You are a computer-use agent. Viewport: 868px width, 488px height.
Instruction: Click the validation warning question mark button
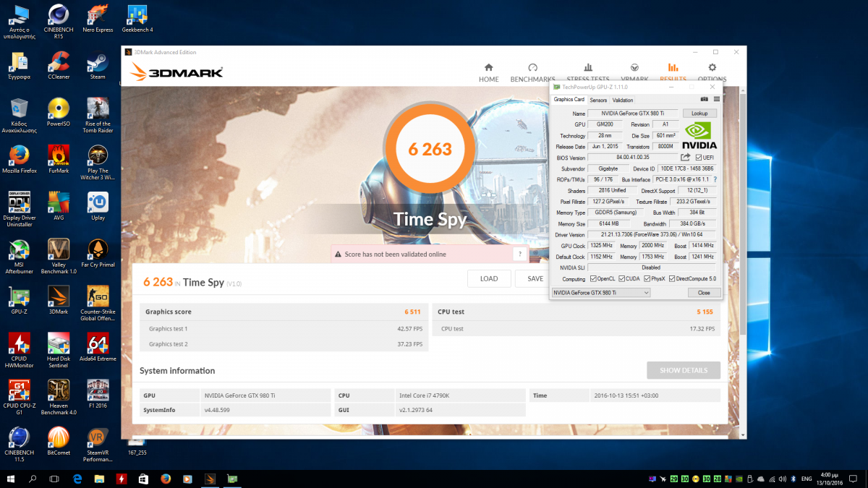coord(519,254)
